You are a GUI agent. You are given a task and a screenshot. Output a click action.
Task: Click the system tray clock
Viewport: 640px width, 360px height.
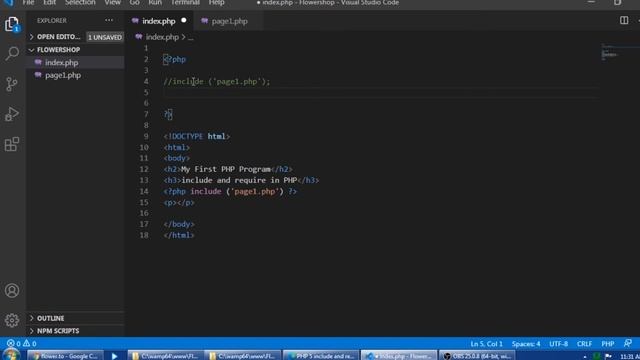[630, 356]
